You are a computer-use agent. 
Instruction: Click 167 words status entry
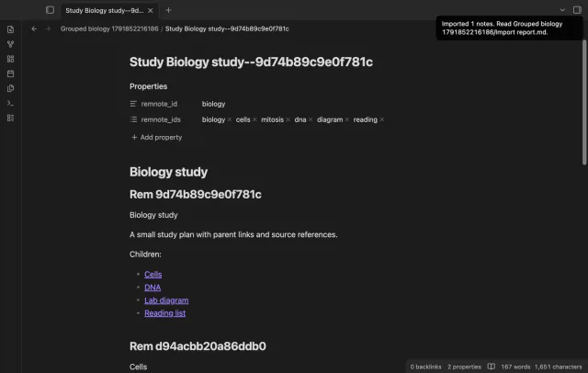click(x=515, y=367)
